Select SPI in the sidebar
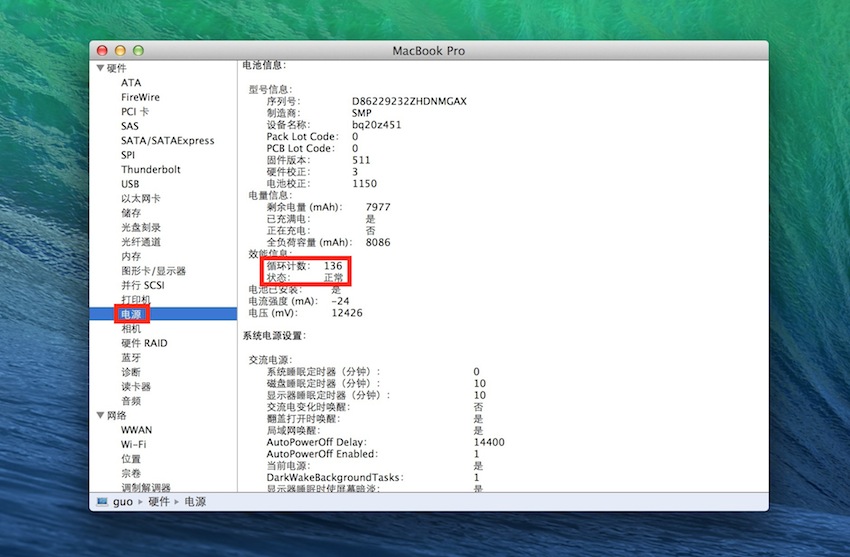 [128, 155]
